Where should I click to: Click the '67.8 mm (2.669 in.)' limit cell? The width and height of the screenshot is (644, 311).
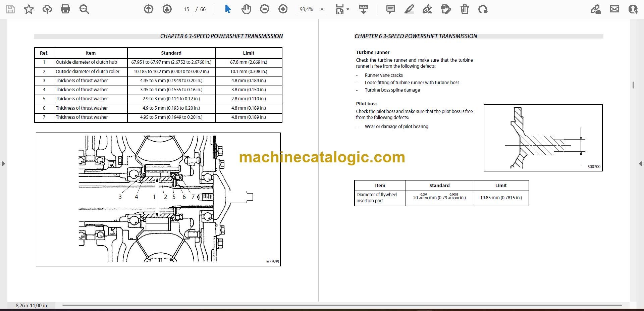249,62
